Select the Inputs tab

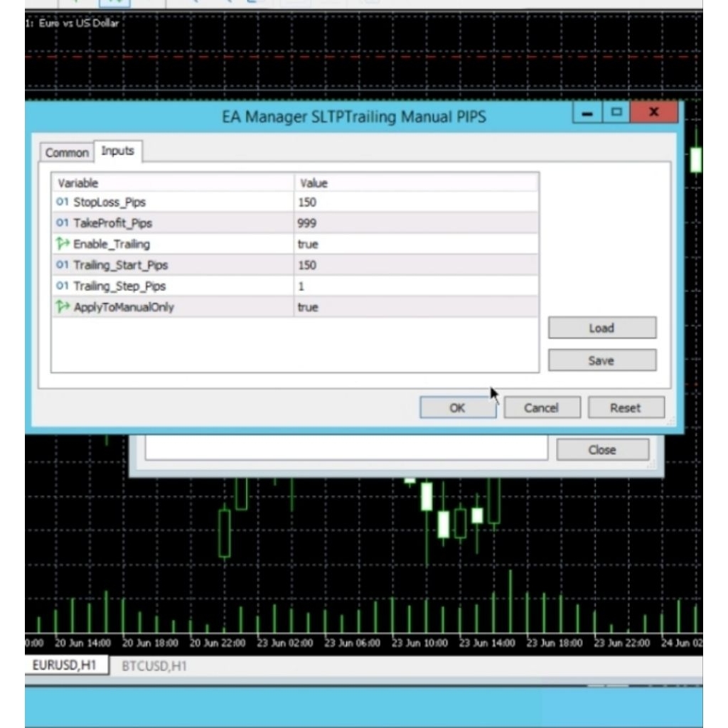coord(118,151)
